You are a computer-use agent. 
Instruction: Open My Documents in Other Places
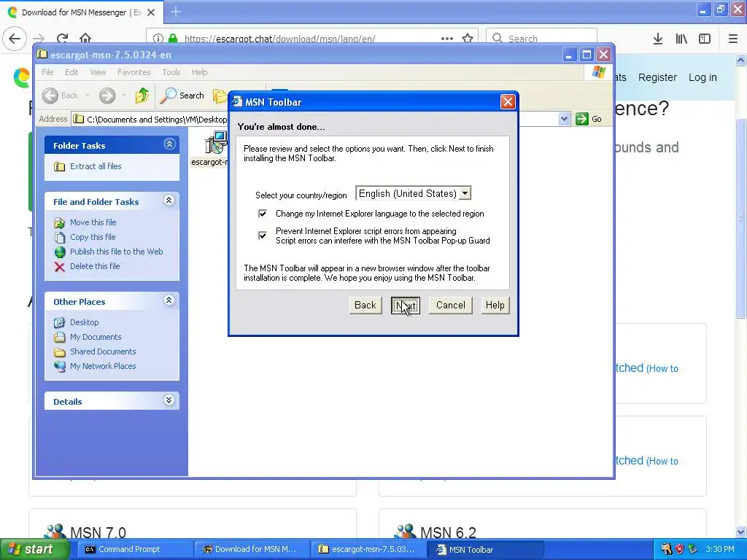point(96,337)
